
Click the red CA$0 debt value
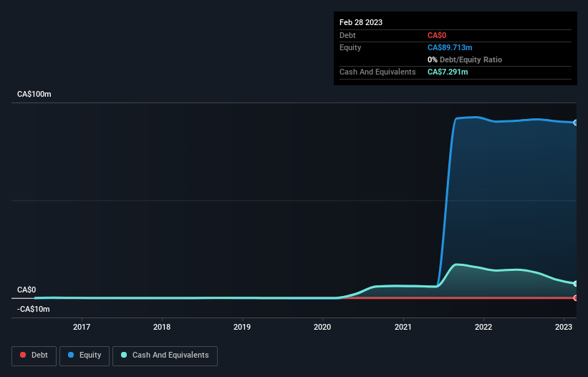tap(437, 36)
